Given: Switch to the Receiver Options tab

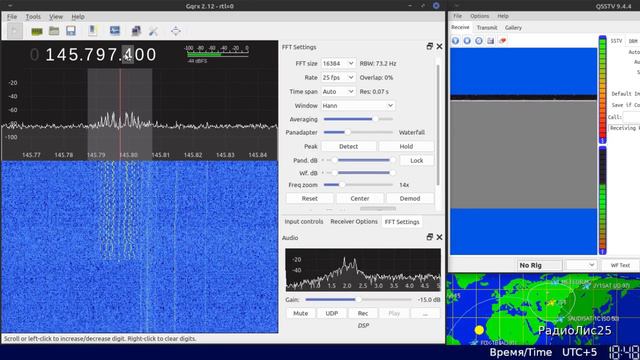Looking at the screenshot, I should click(354, 222).
